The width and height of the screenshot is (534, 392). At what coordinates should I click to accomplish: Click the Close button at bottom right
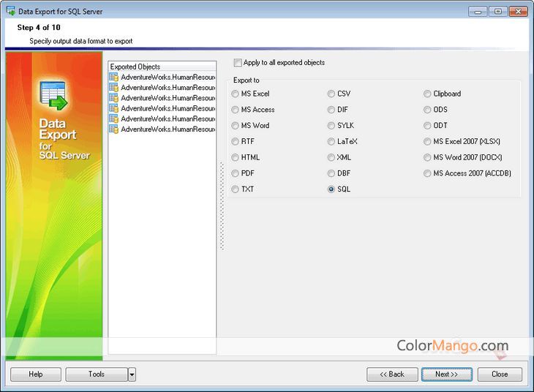[x=500, y=374]
